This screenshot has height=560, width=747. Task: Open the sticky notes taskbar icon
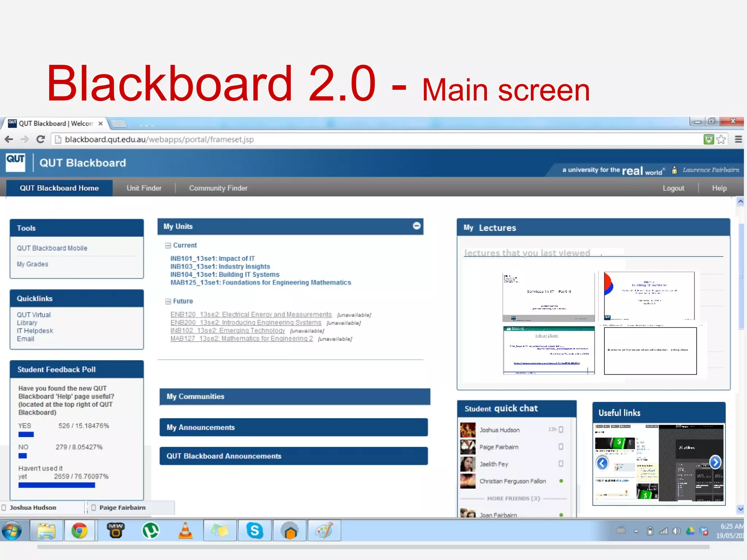(220, 530)
